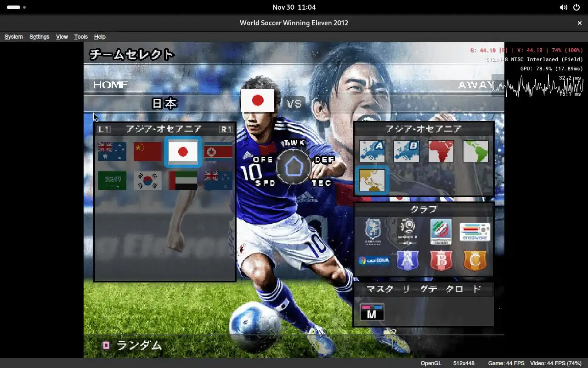This screenshot has width=588, height=368.
Task: Select the Ligue 1 club league logo
Action: click(407, 232)
